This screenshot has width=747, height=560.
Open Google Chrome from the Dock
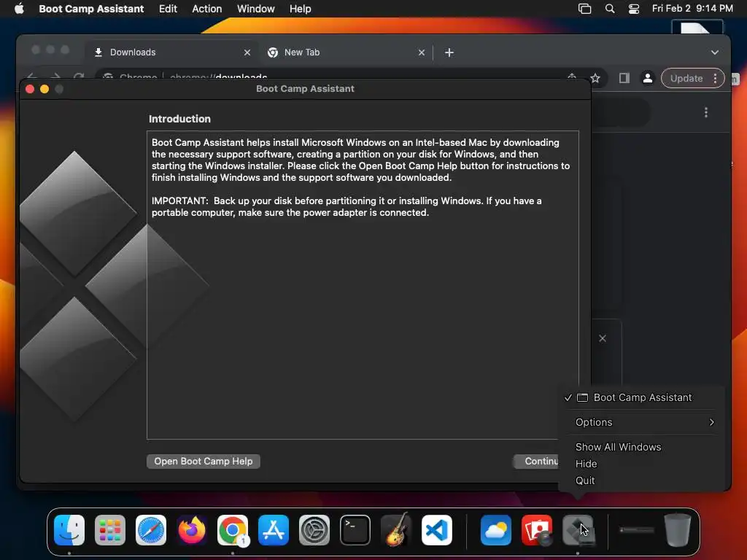pyautogui.click(x=233, y=530)
